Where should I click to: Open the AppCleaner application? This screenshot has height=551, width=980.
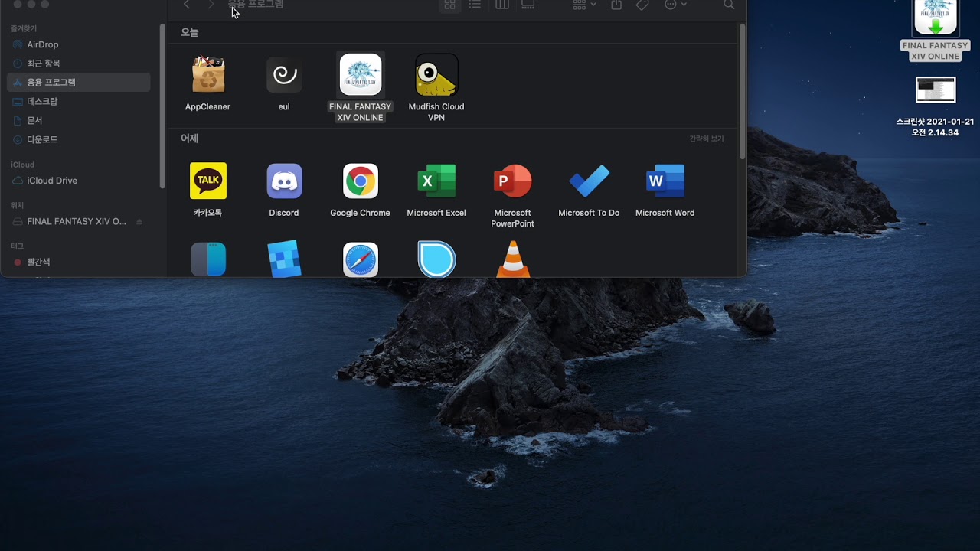207,75
